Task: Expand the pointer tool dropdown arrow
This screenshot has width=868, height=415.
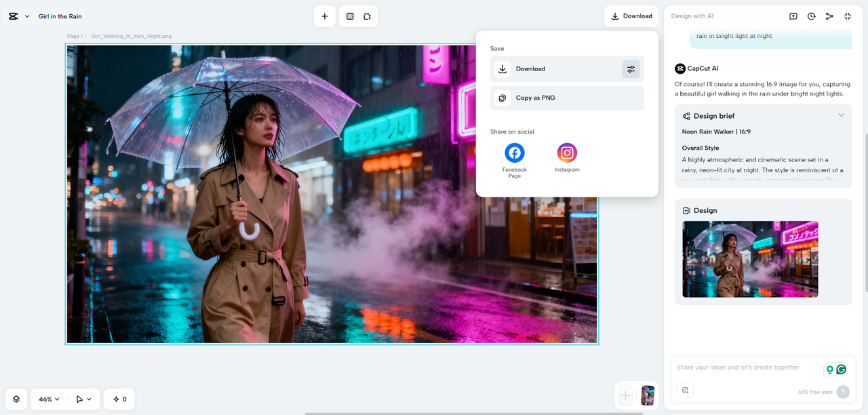Action: pos(89,399)
